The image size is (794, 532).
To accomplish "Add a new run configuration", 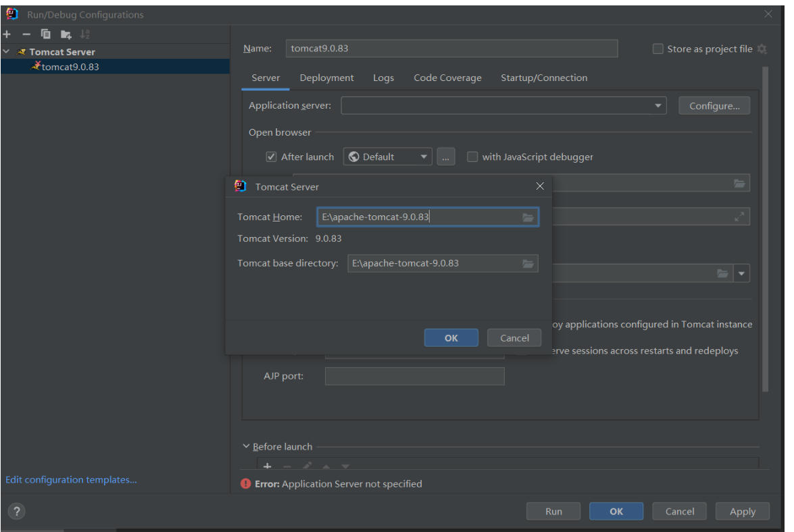I will pyautogui.click(x=7, y=34).
